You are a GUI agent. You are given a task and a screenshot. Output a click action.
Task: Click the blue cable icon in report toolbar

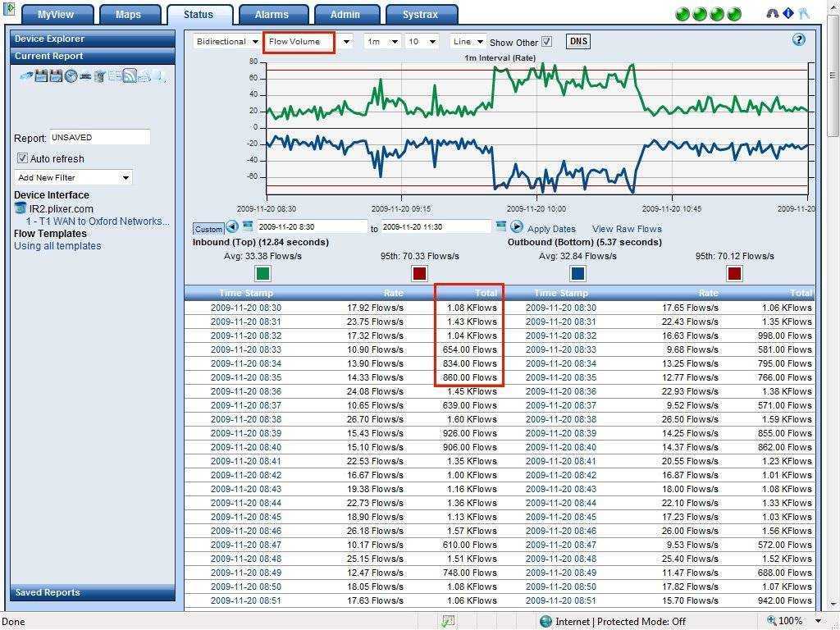click(26, 76)
